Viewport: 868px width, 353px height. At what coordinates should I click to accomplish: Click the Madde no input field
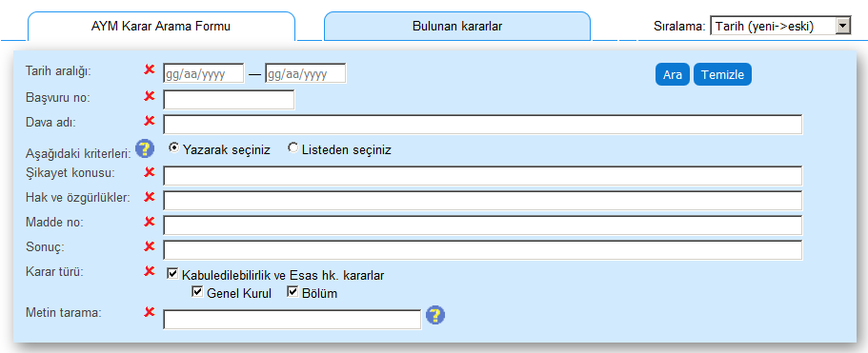pos(483,226)
